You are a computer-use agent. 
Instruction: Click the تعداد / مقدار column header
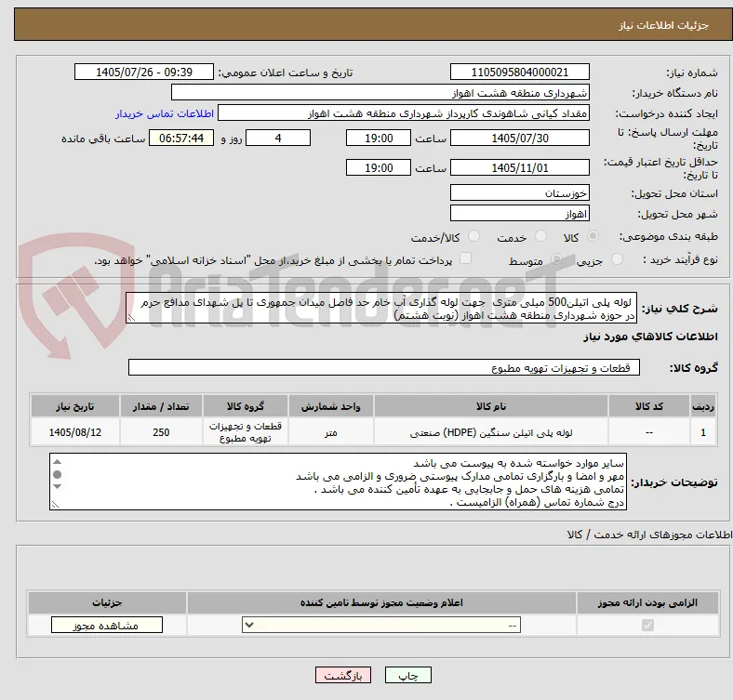[x=161, y=406]
